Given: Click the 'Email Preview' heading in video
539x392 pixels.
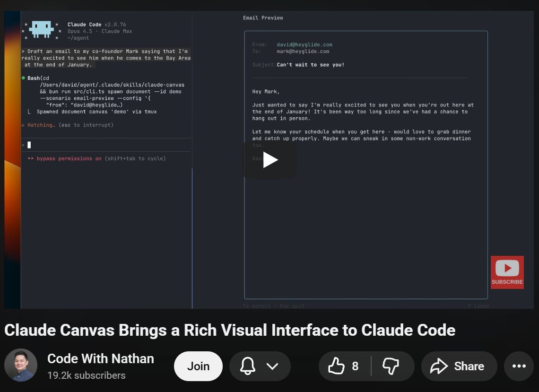Looking at the screenshot, I should (263, 18).
